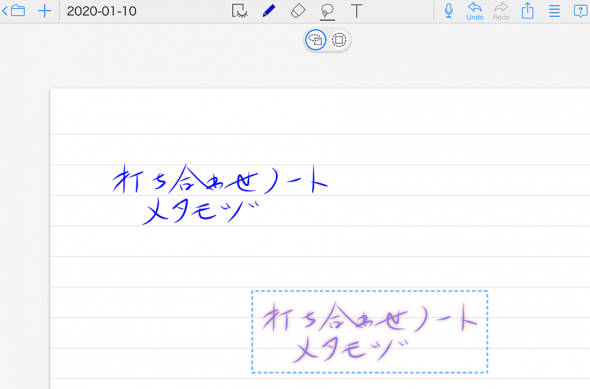Click the original dark blue handwritten text
This screenshot has height=389, width=590.
[220, 194]
